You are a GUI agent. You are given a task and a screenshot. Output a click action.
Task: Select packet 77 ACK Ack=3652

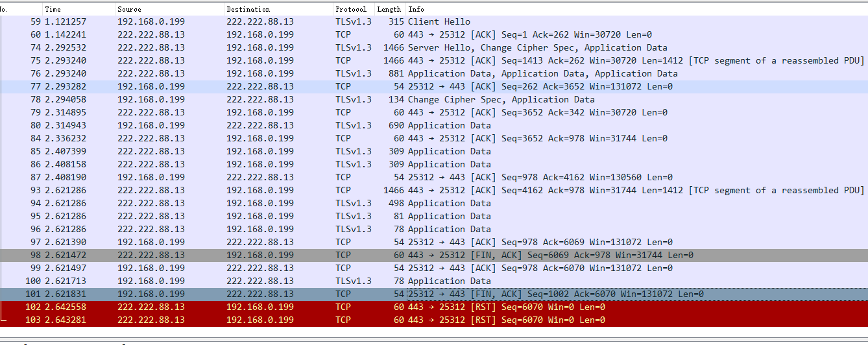[x=434, y=87]
